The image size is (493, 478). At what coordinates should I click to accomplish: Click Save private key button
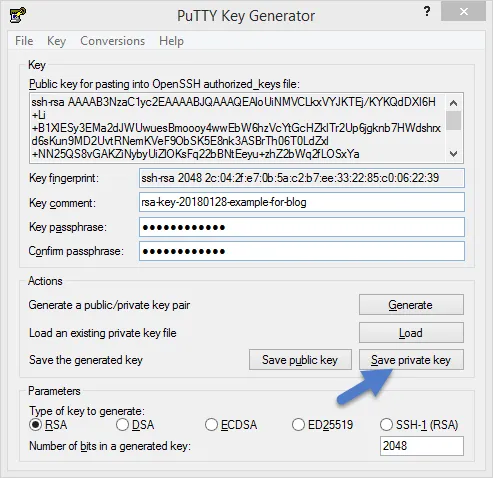[x=411, y=360]
